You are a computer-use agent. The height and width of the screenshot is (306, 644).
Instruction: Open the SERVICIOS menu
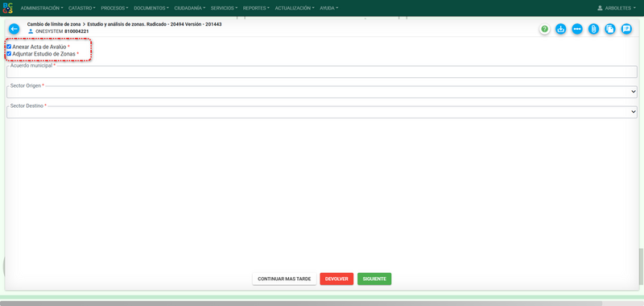click(224, 8)
